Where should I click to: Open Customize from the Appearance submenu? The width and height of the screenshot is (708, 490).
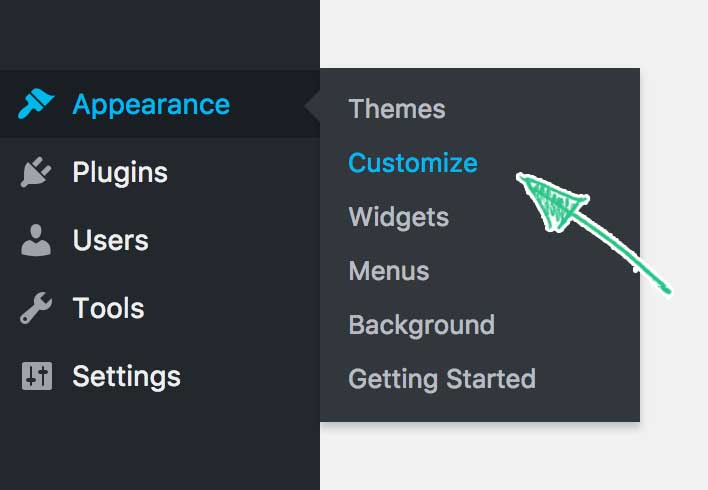[x=413, y=163]
